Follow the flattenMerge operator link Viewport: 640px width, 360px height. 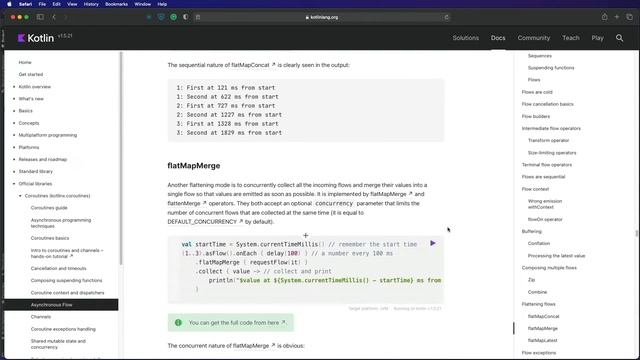tap(187, 203)
